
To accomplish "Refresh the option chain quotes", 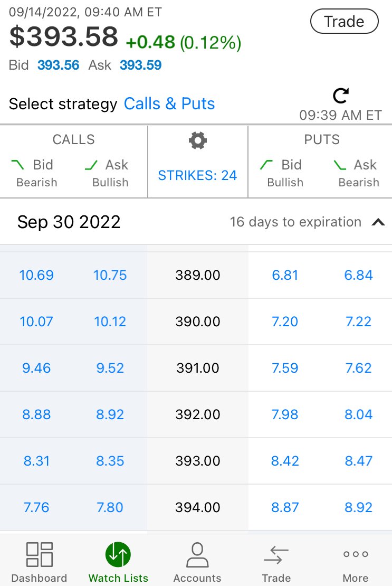I will (x=340, y=96).
